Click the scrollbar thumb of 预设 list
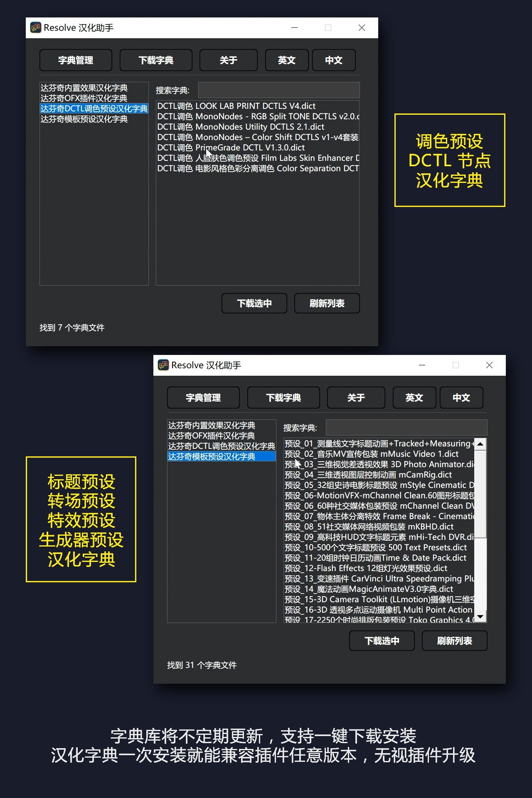This screenshot has width=532, height=798. tap(480, 494)
